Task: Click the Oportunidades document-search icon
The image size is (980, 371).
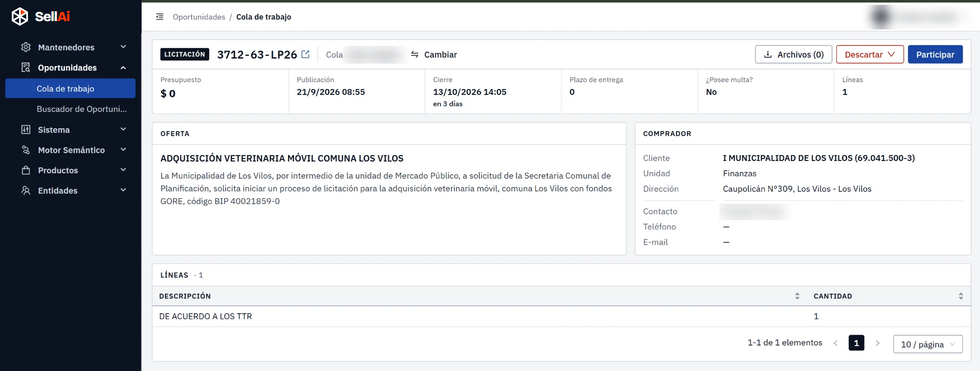Action: pyautogui.click(x=26, y=68)
